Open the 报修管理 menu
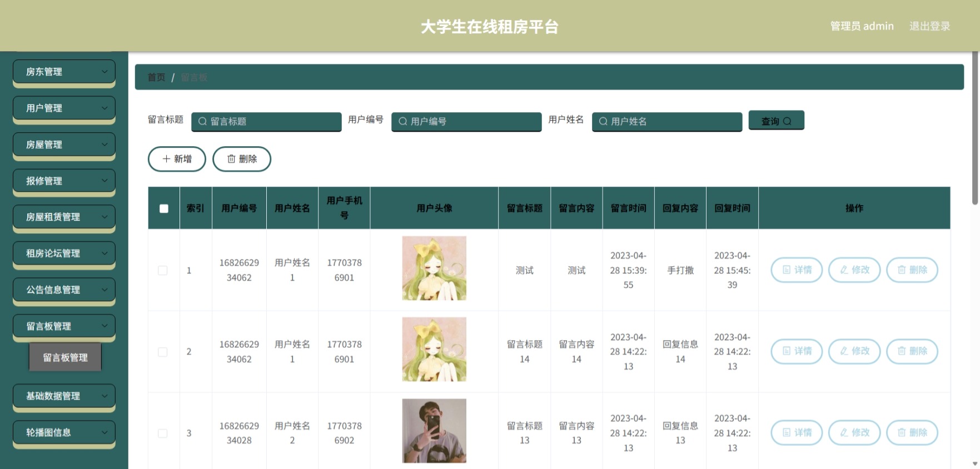Viewport: 980px width, 469px height. point(64,181)
